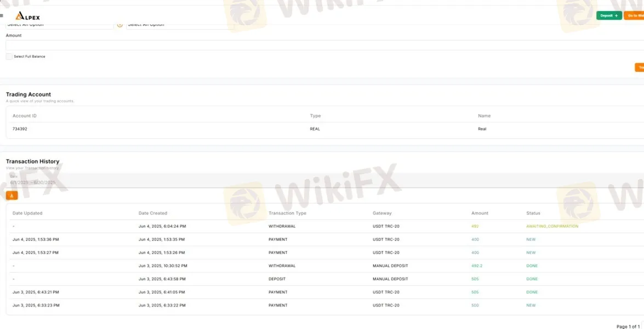Enable the Select Full Balance checkbox
The image size is (644, 329).
coord(9,56)
